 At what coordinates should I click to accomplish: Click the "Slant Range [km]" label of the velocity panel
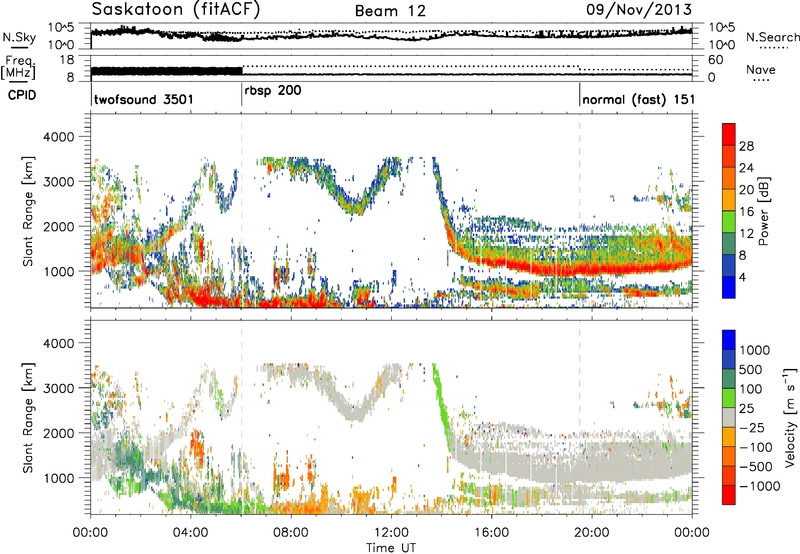[28, 417]
